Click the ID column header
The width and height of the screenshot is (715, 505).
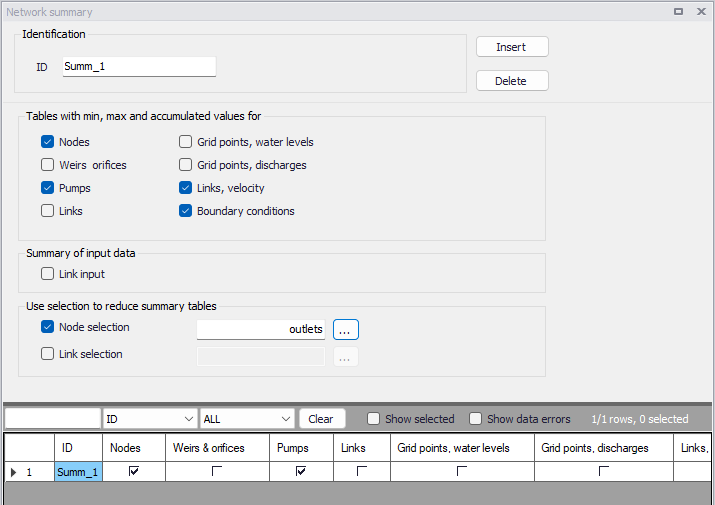(x=78, y=448)
